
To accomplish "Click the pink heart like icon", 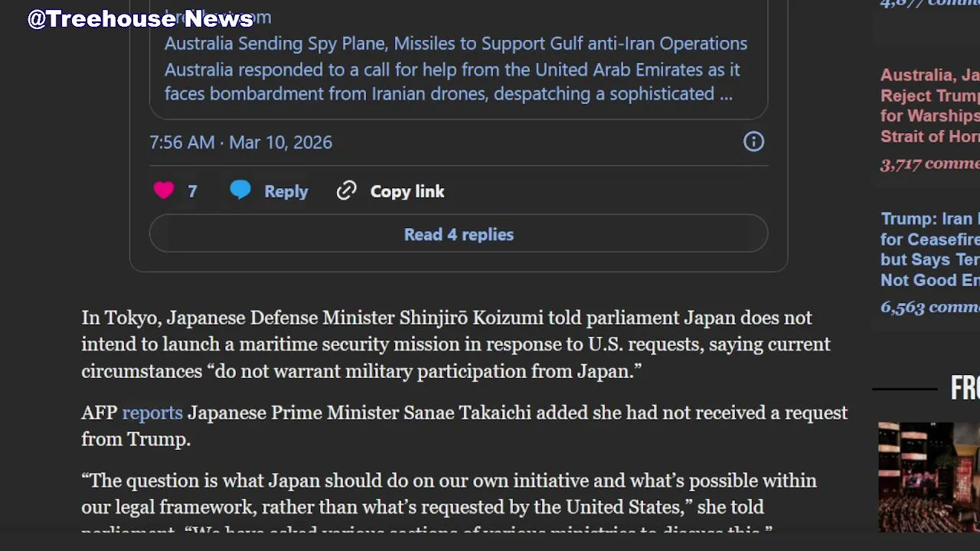I will tap(164, 191).
